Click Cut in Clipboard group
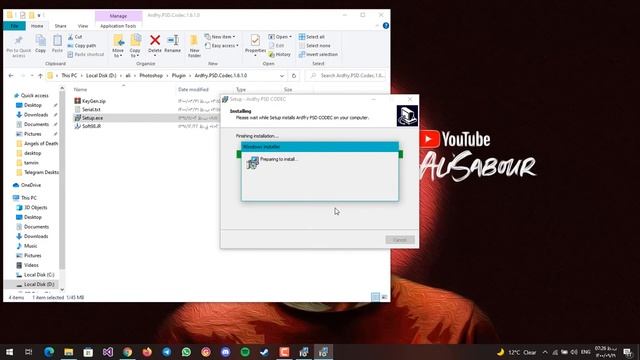 click(75, 37)
